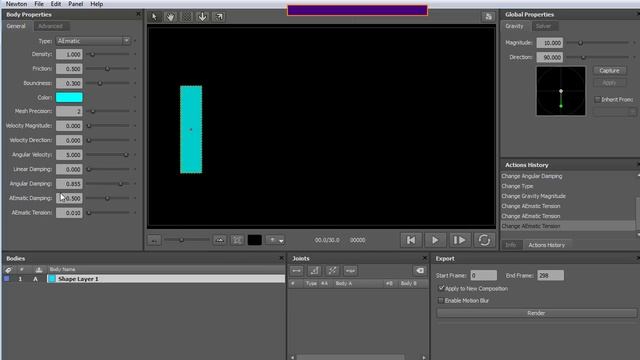Switch to Actions History tab
Viewport: 640px width, 360px height.
point(547,245)
